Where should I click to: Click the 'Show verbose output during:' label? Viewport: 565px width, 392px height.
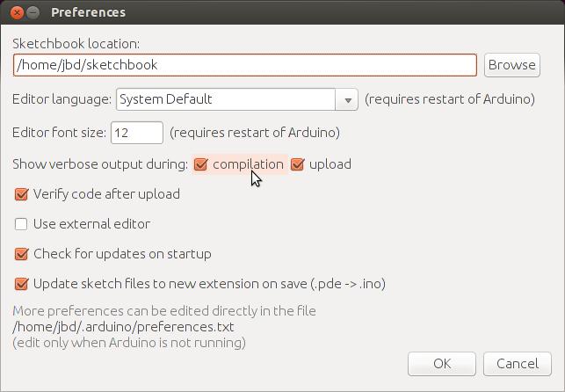click(100, 164)
